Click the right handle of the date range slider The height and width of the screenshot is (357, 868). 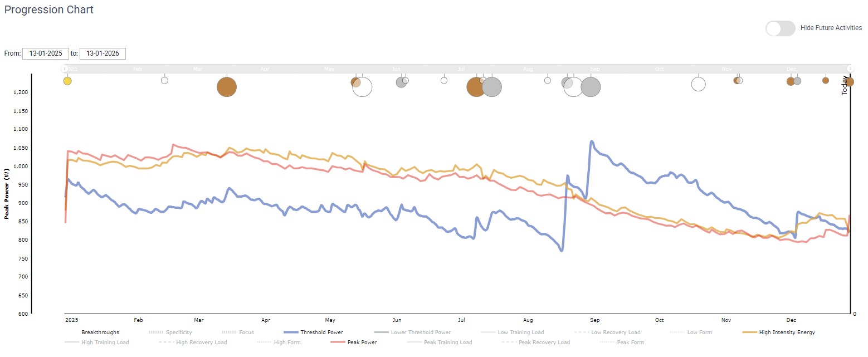850,69
